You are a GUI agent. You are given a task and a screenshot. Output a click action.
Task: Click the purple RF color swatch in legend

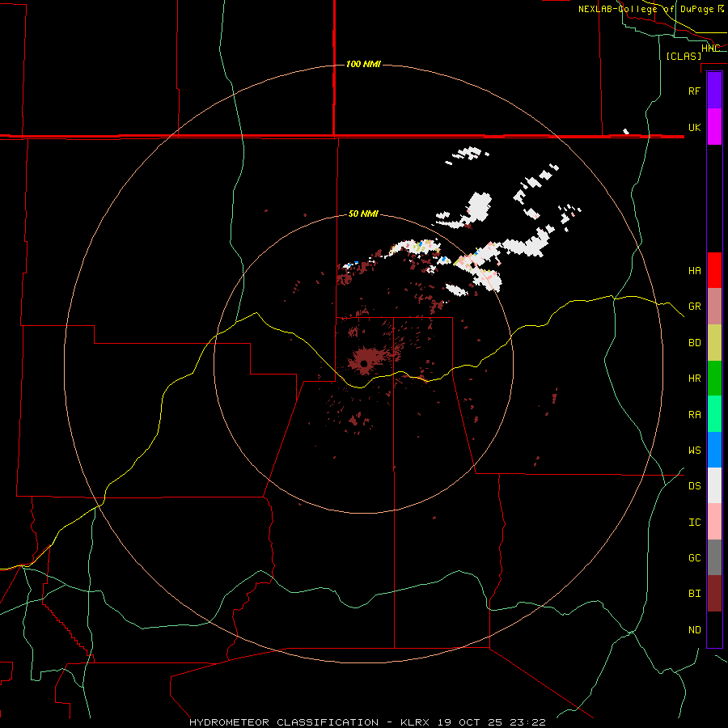coord(714,91)
